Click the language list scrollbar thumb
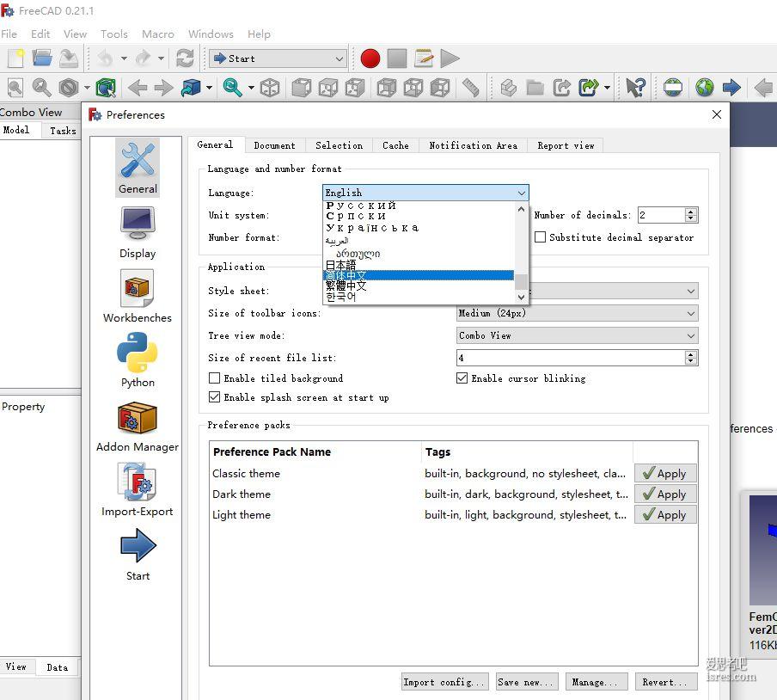The width and height of the screenshot is (777, 700). [x=521, y=281]
